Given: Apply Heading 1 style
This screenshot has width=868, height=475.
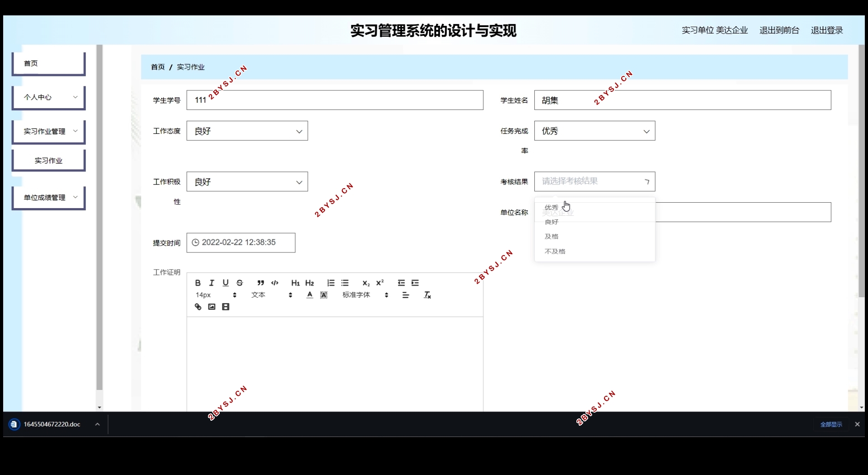Looking at the screenshot, I should click(295, 283).
